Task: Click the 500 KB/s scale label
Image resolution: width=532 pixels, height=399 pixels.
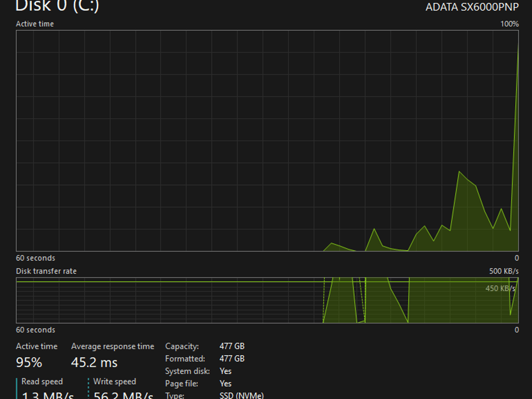Action: click(504, 271)
